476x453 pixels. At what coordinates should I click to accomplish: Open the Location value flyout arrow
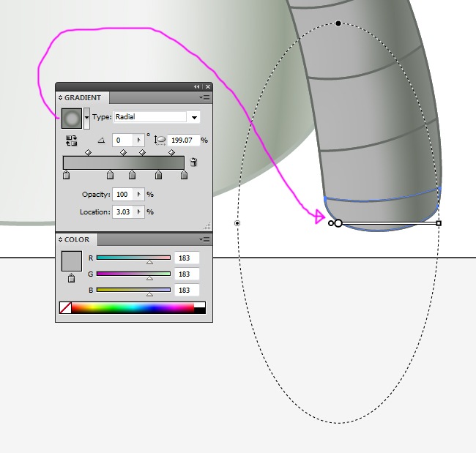pos(139,211)
